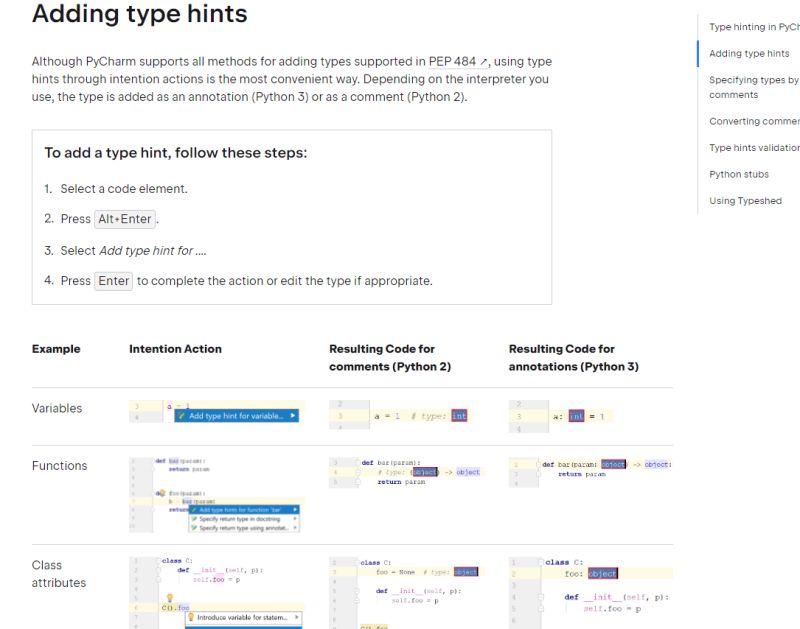Click the pencil icon on "Add type hints for function 'bar'"

click(195, 508)
